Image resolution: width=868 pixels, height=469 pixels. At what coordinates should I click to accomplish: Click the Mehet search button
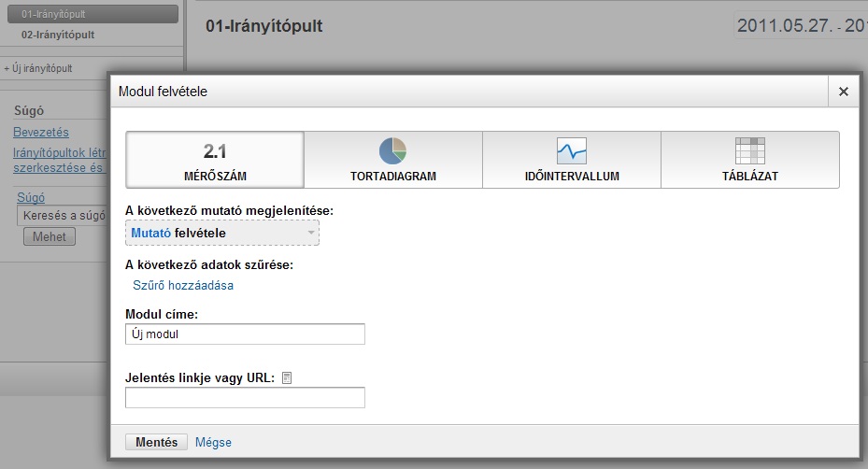(50, 237)
